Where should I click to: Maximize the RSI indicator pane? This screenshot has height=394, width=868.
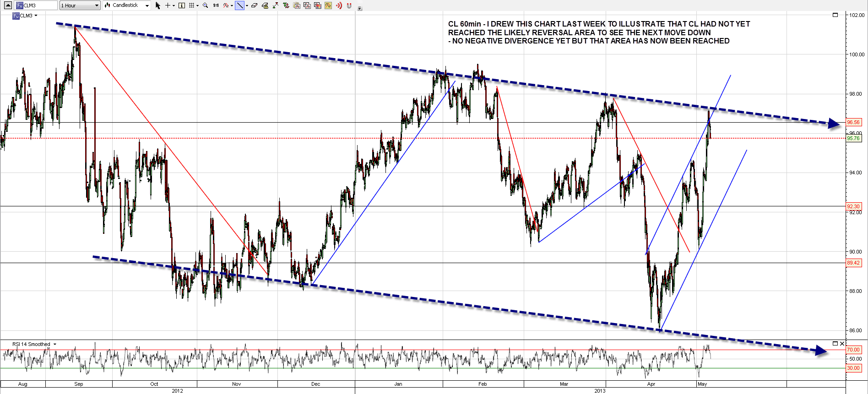[x=835, y=344]
